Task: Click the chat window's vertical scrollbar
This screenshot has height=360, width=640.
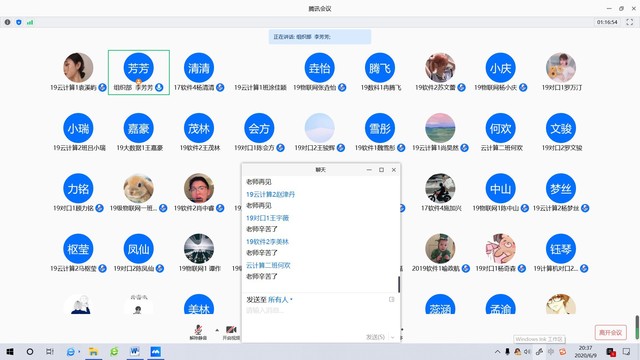Action: (x=399, y=284)
